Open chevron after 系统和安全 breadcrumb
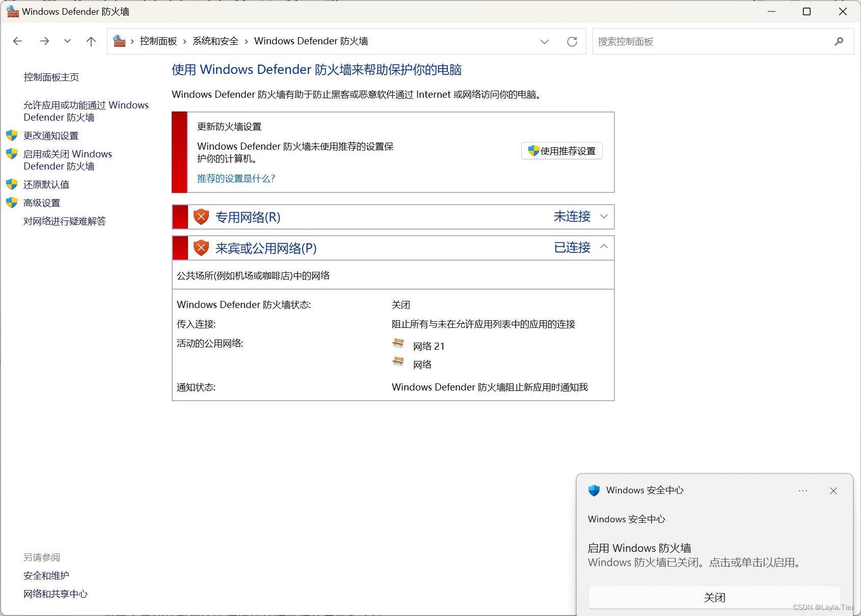This screenshot has width=861, height=616. coord(246,41)
